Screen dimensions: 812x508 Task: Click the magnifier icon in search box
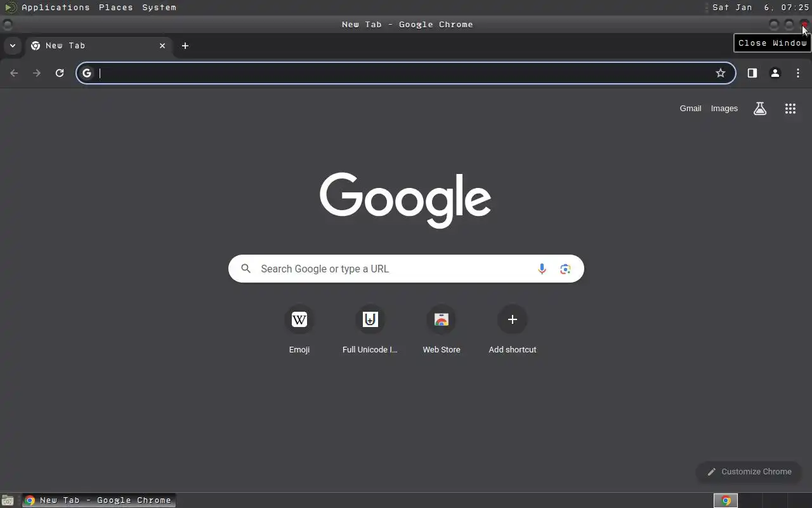coord(246,269)
